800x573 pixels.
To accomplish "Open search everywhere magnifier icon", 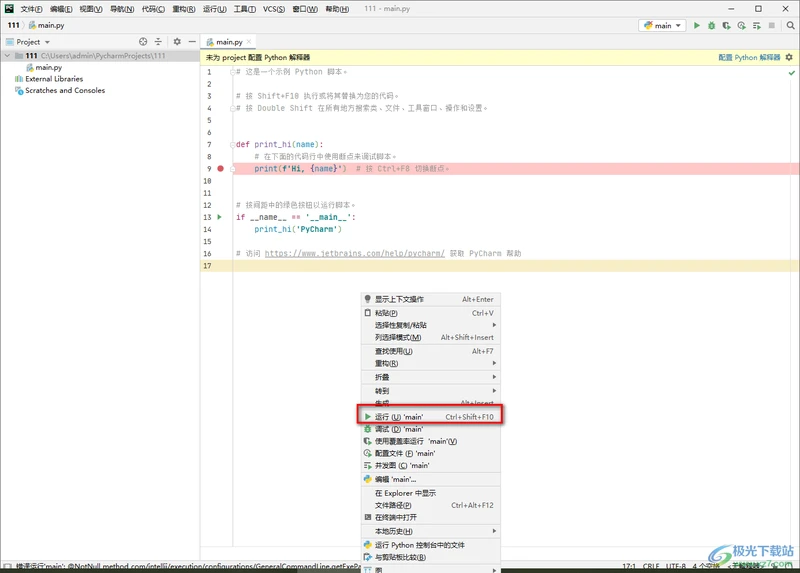I will pos(790,25).
